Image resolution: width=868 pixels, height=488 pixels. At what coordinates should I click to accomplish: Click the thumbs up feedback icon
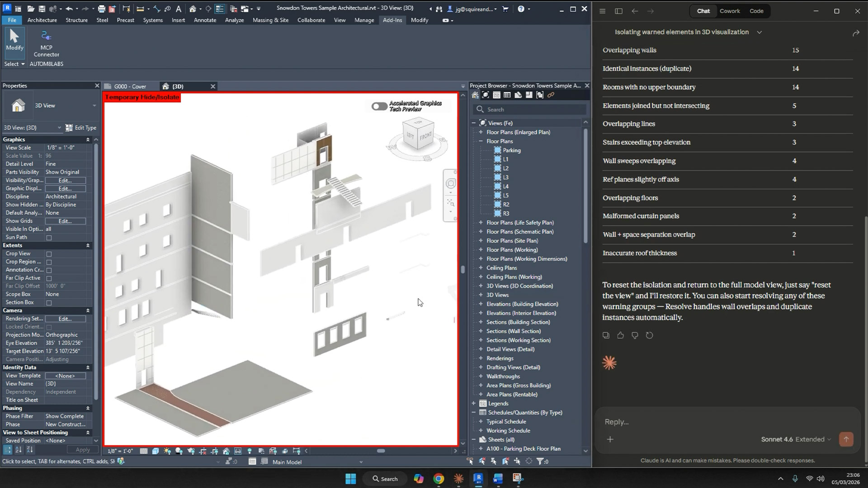(620, 335)
